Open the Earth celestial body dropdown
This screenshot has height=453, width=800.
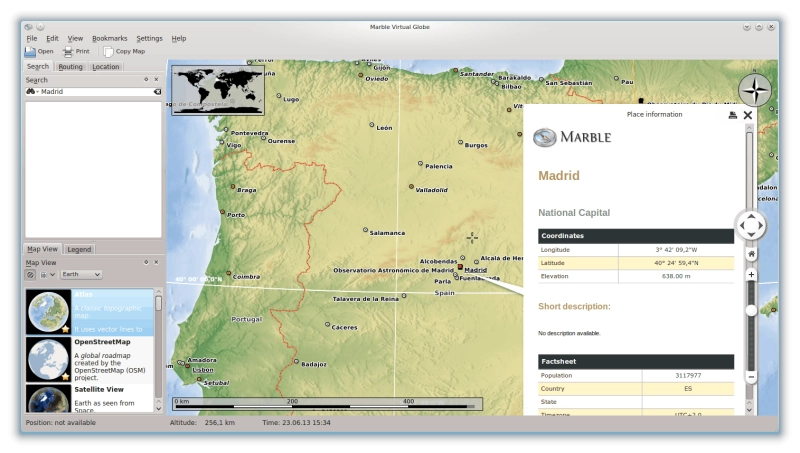81,274
